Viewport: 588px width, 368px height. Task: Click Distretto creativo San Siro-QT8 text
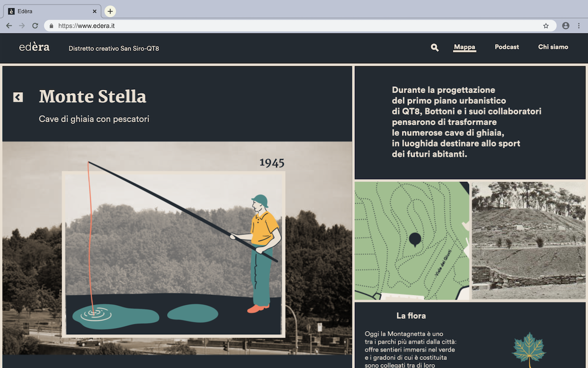coord(114,49)
